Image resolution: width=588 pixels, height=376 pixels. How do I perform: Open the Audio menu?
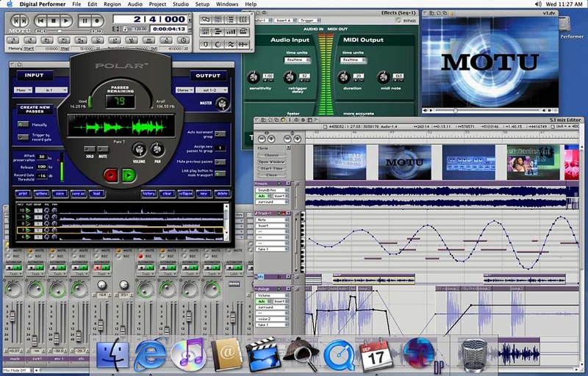135,4
